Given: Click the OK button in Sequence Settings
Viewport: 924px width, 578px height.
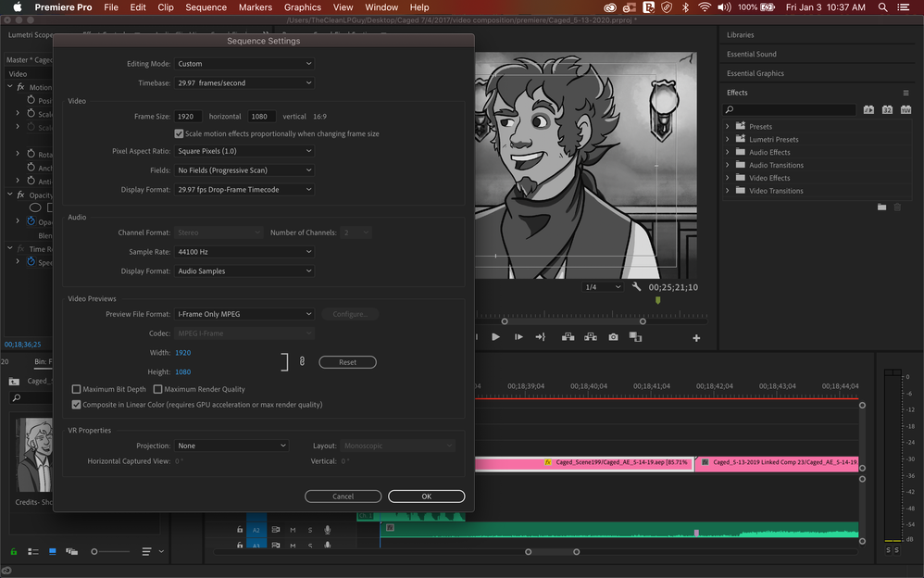Looking at the screenshot, I should (x=426, y=496).
